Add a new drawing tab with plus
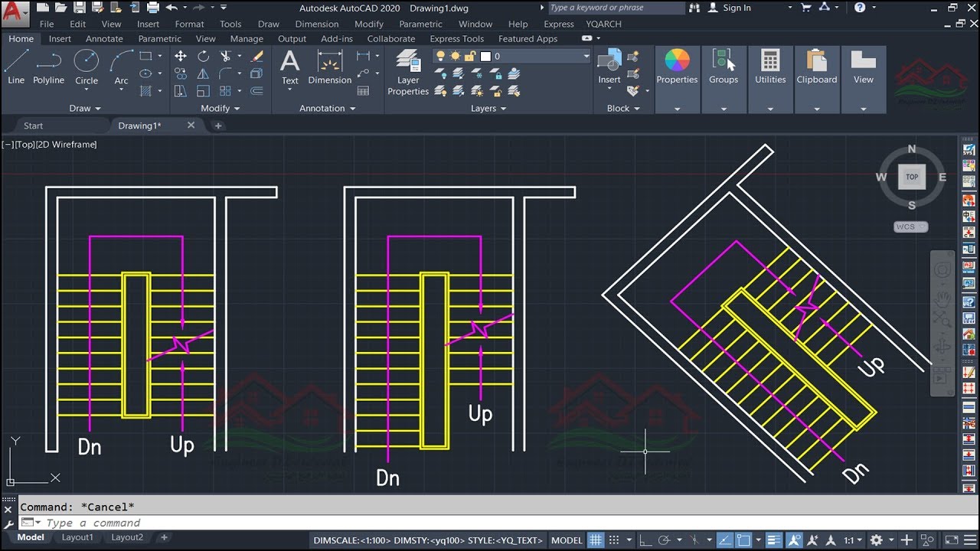This screenshot has height=551, width=980. (x=218, y=126)
